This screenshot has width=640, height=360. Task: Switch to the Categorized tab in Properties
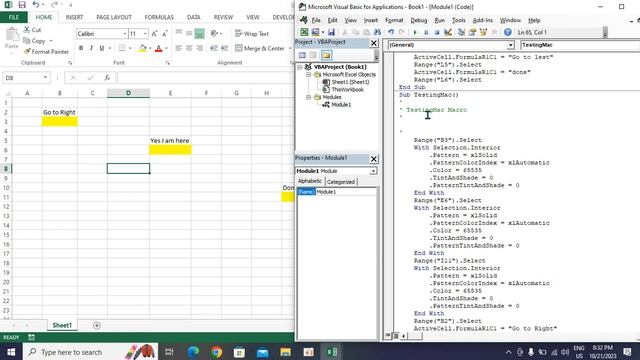coord(341,182)
